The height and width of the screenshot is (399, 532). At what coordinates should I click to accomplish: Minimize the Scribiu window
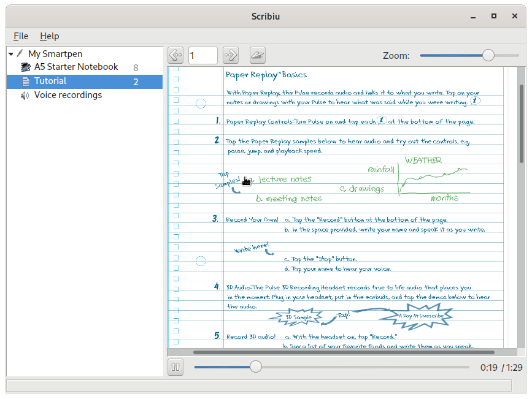[x=473, y=17]
